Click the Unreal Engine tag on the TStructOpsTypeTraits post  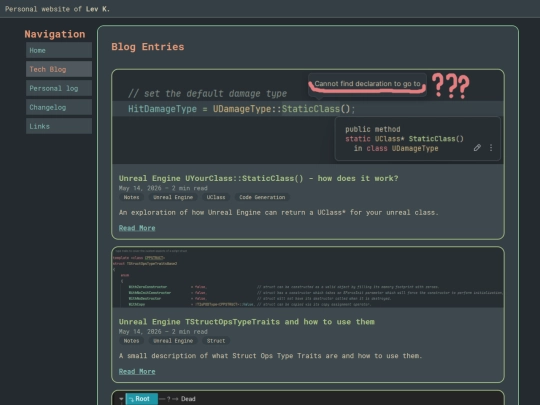click(x=173, y=341)
